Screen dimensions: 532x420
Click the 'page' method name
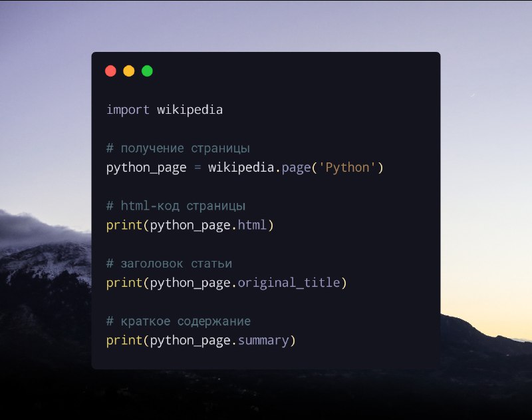pyautogui.click(x=296, y=168)
